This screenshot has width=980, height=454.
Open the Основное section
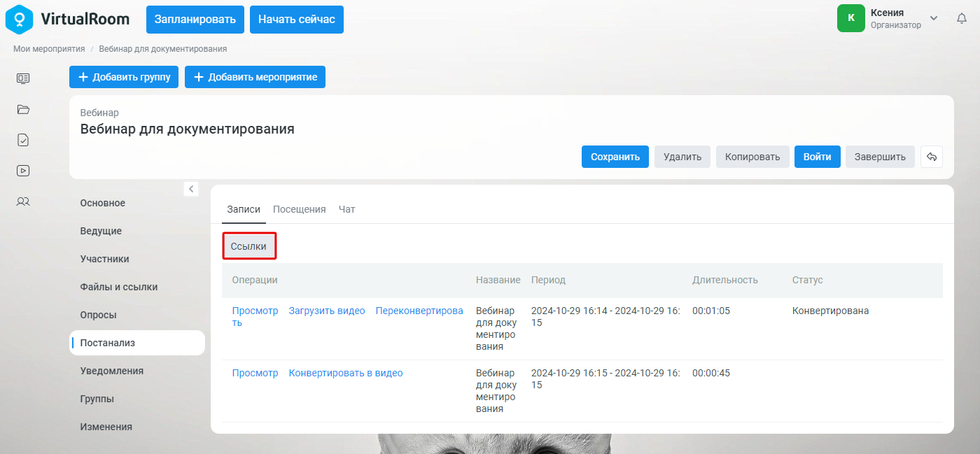[137, 203]
